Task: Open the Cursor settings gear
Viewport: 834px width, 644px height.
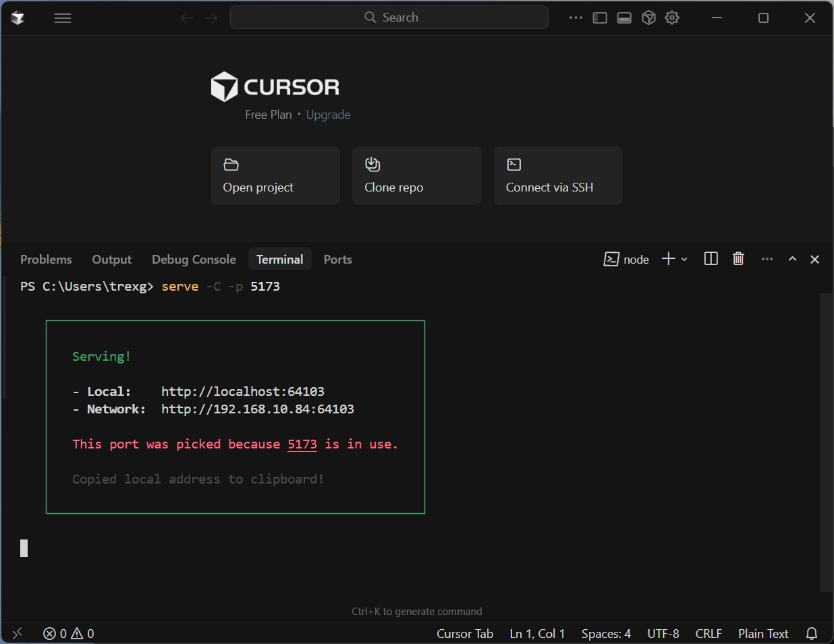Action: point(672,18)
